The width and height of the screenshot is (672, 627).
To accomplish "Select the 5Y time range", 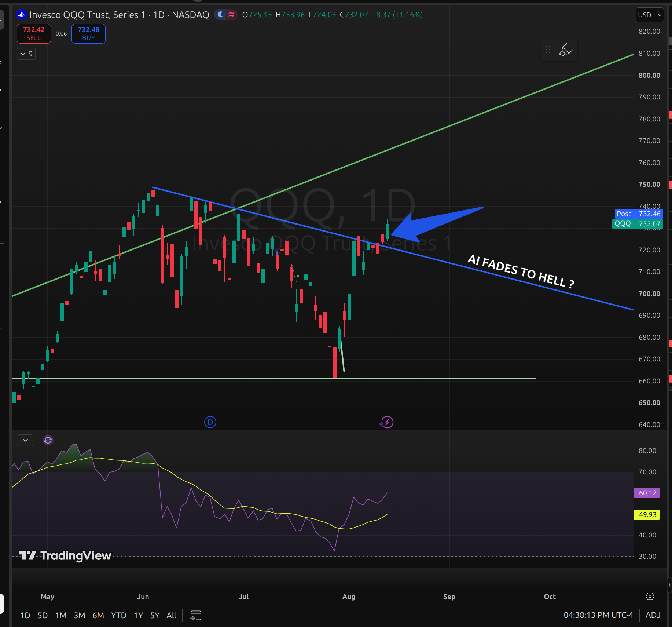I will click(155, 615).
